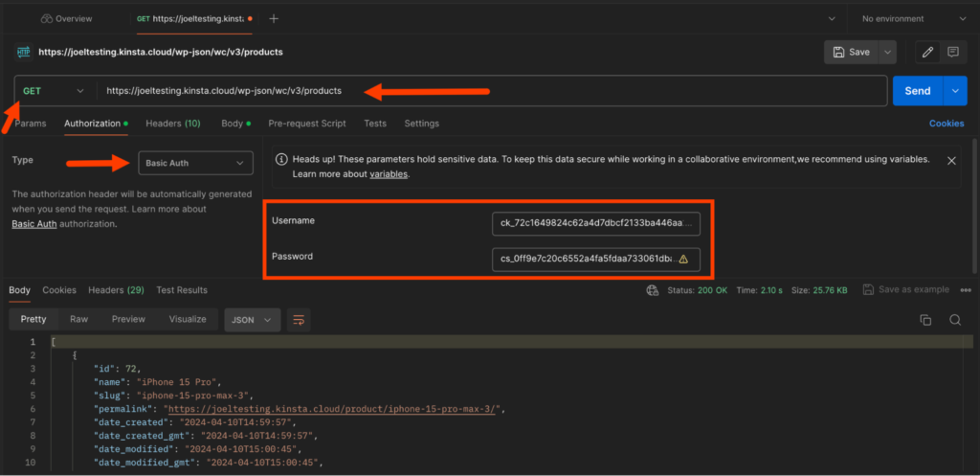This screenshot has height=476, width=980.
Task: Open a new request tab with plus icon
Action: 274,18
